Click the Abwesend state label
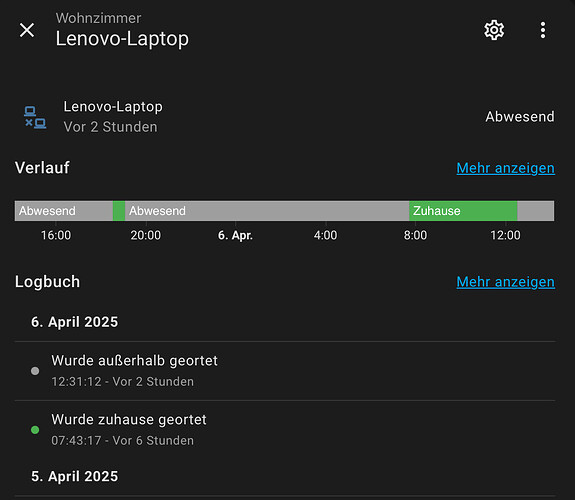The width and height of the screenshot is (575, 500). point(520,117)
